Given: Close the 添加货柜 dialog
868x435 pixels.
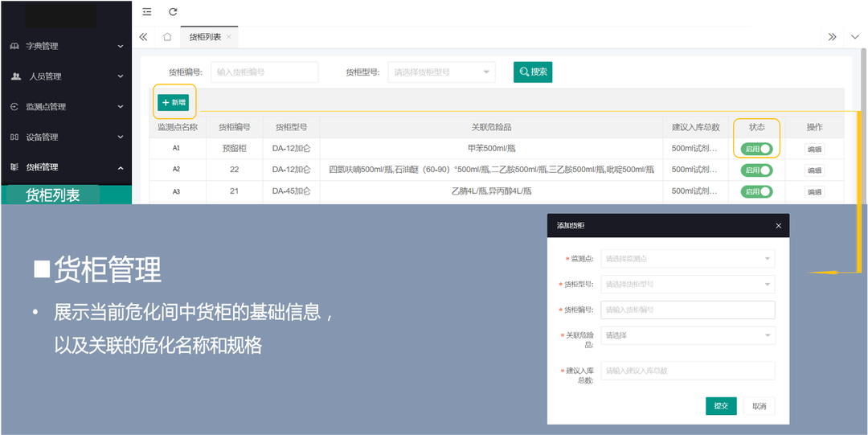Looking at the screenshot, I should coord(778,225).
